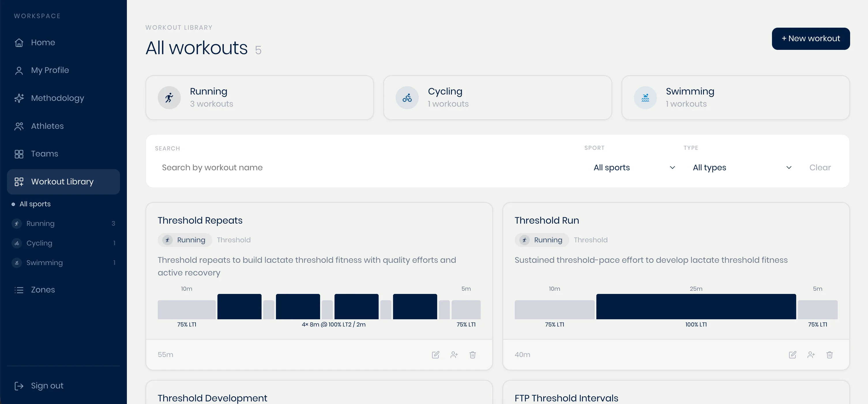The height and width of the screenshot is (404, 868).
Task: Click the Workout Library grid-plus icon
Action: pyautogui.click(x=19, y=182)
